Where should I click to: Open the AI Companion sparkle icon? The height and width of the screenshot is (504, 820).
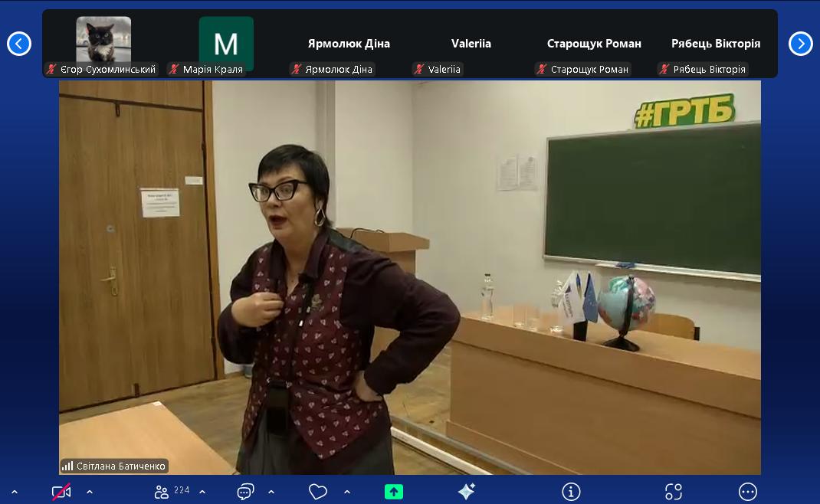point(467,492)
